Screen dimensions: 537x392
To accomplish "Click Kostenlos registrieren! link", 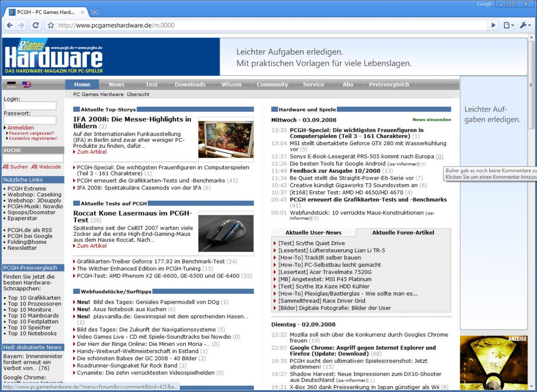I will click(x=33, y=138).
